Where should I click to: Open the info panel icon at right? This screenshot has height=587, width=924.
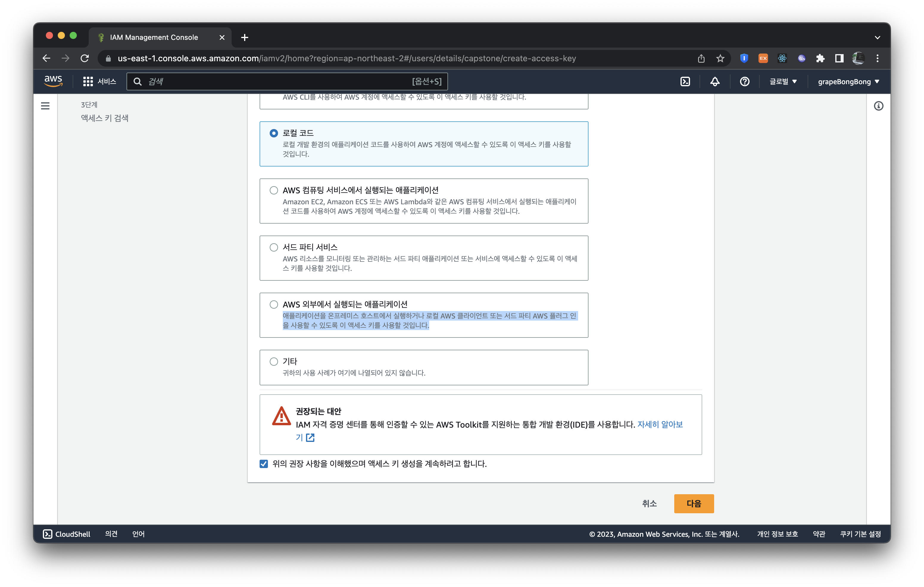878,106
